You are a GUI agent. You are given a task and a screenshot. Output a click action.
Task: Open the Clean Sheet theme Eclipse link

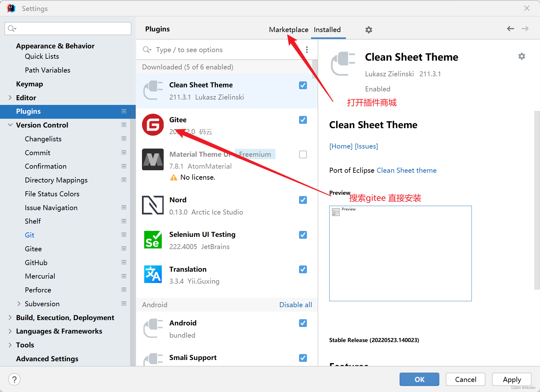point(406,170)
